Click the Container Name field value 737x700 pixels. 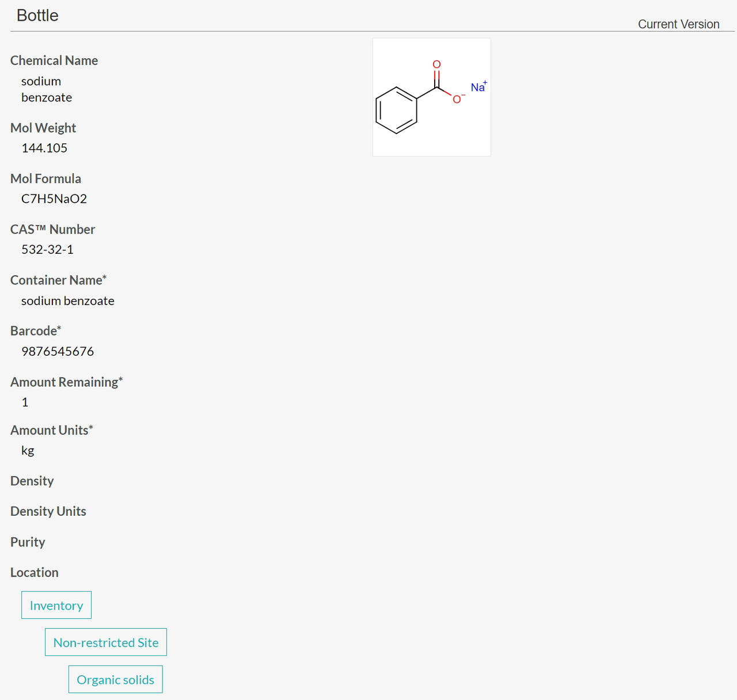(x=68, y=300)
